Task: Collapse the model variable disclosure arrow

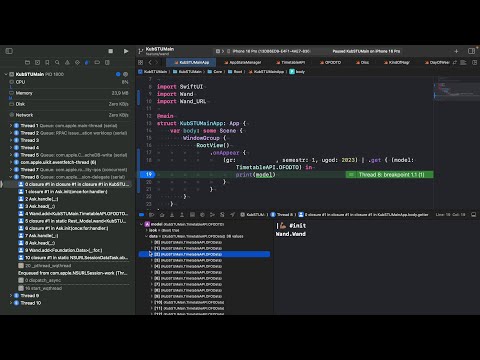Action: [x=141, y=224]
